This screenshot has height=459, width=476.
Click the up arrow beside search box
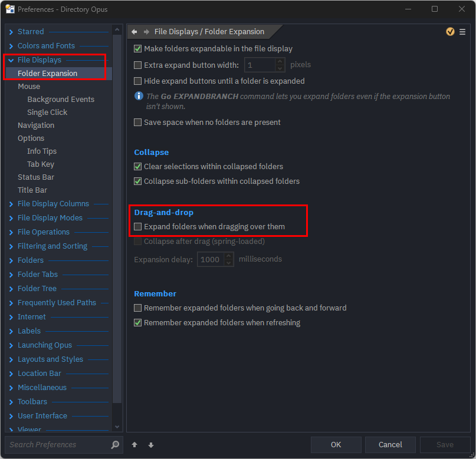pos(134,445)
